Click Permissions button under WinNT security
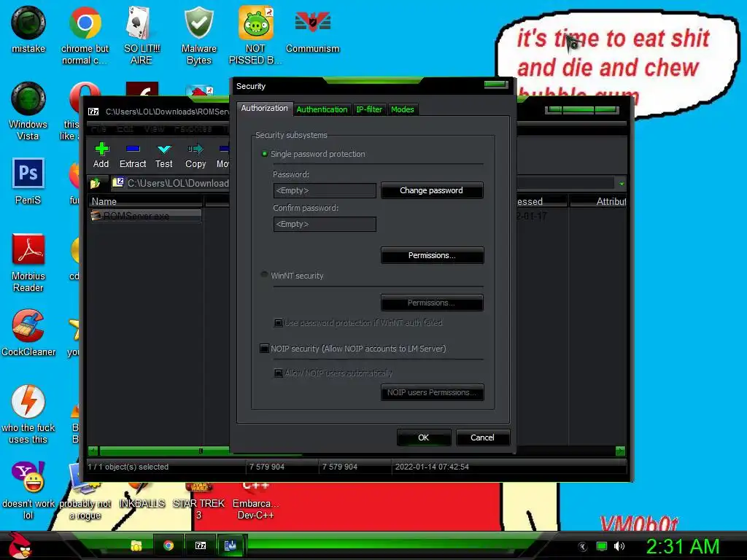Screen dimensions: 747x560 432,303
